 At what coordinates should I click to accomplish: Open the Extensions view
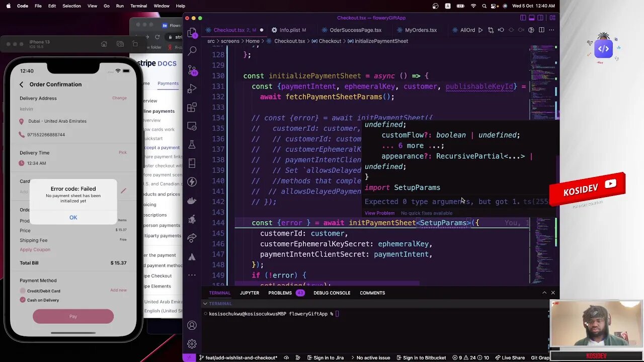click(x=192, y=107)
